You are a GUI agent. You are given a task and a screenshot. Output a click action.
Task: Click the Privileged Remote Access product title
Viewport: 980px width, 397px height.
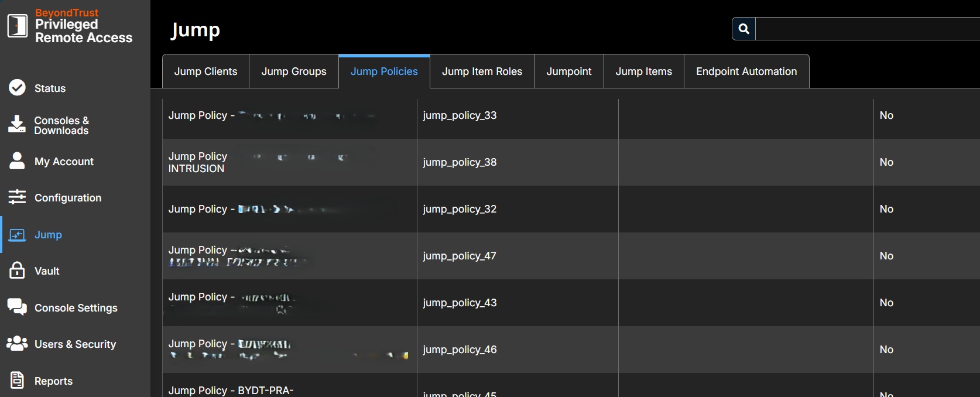84,31
